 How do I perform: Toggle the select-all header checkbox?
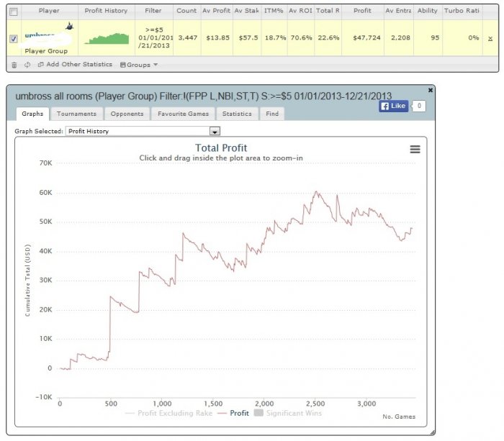tap(14, 12)
